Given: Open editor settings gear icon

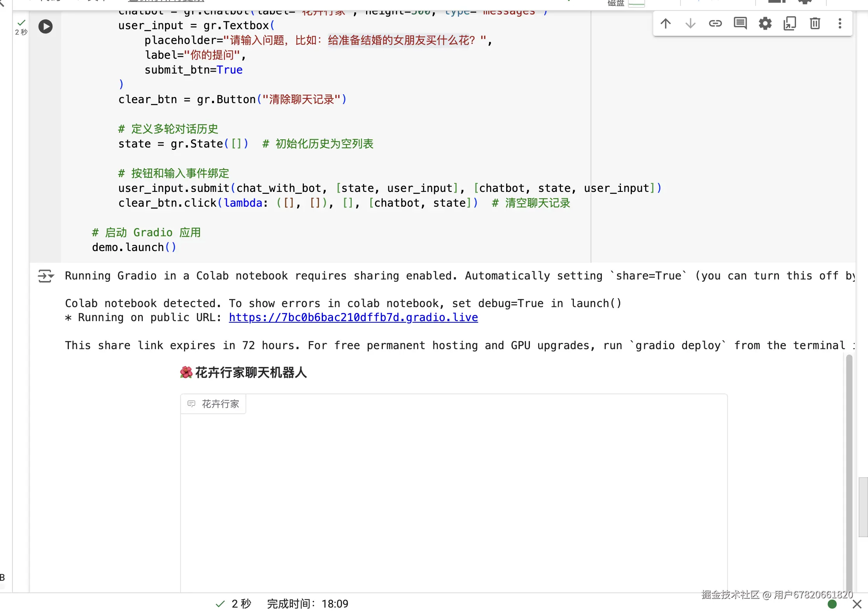Looking at the screenshot, I should click(765, 24).
